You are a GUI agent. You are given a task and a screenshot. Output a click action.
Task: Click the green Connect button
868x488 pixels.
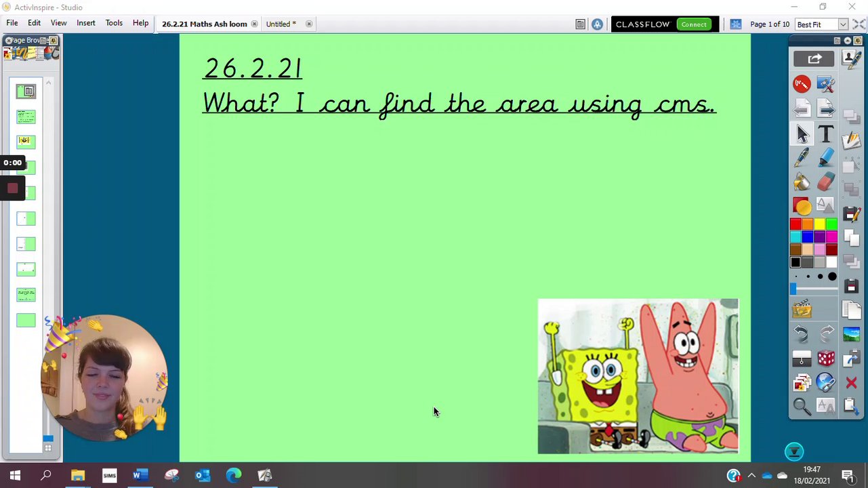click(694, 24)
